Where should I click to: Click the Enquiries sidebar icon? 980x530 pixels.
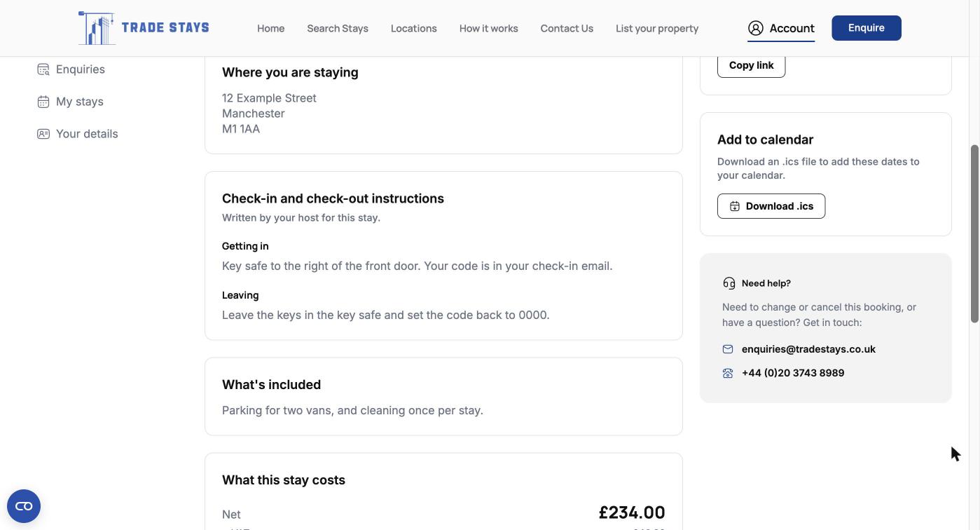(43, 69)
